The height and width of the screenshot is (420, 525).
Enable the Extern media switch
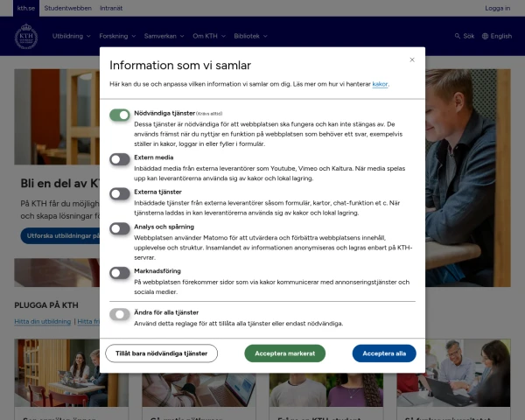pos(120,159)
